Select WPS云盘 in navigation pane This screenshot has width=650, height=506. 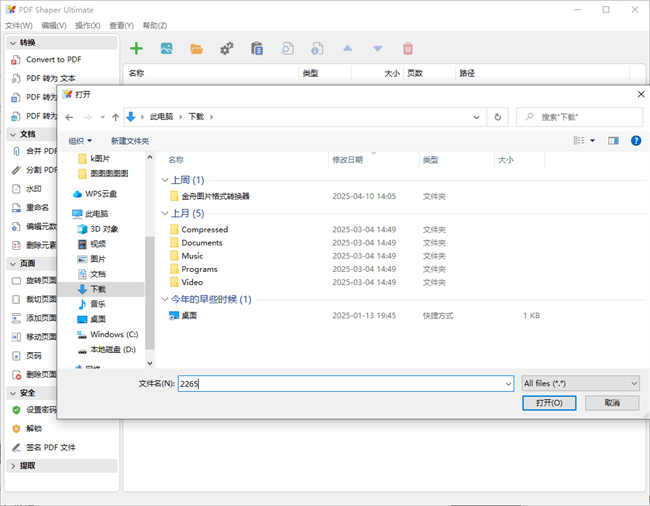100,194
